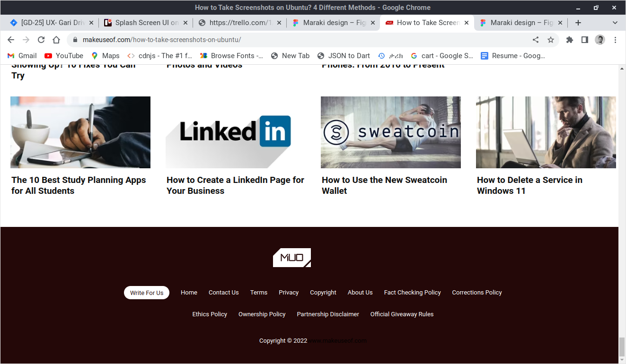Close the How to Take Screenshots tab
Screen dimensions: 626x364
[x=467, y=23]
